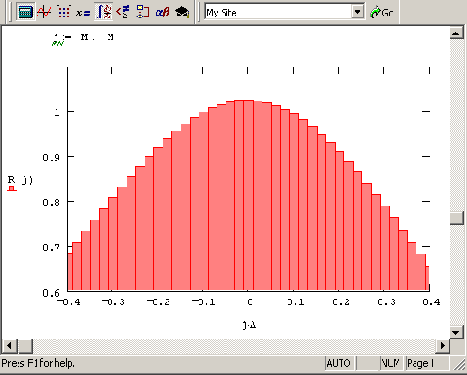Open the Programming toolbar icon
The image size is (467, 375).
coord(143,12)
